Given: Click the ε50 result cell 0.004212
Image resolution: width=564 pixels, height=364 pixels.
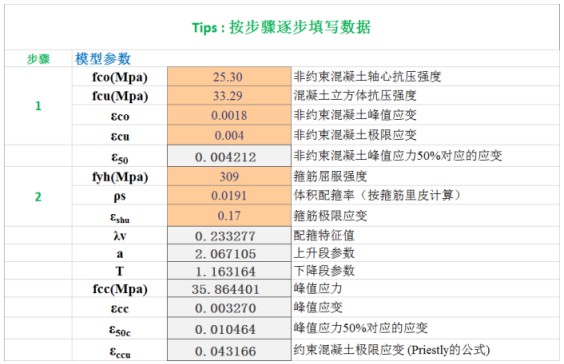Looking at the screenshot, I should (x=229, y=156).
